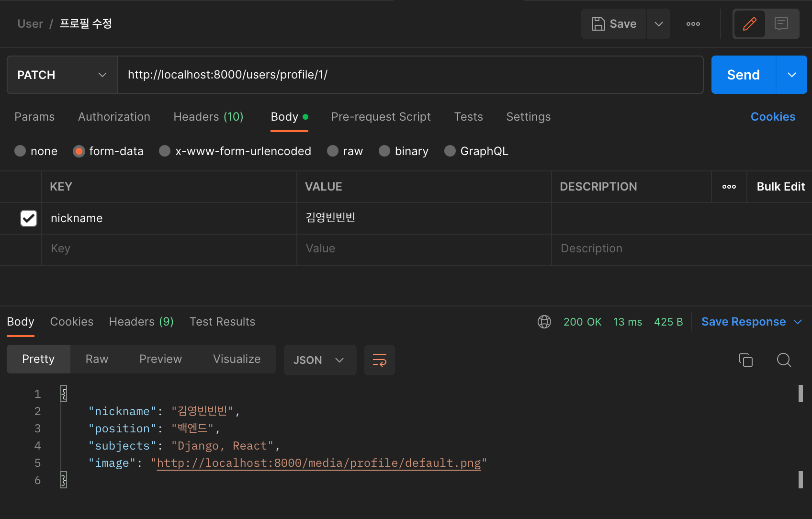Switch response view to Raw

[x=97, y=359]
